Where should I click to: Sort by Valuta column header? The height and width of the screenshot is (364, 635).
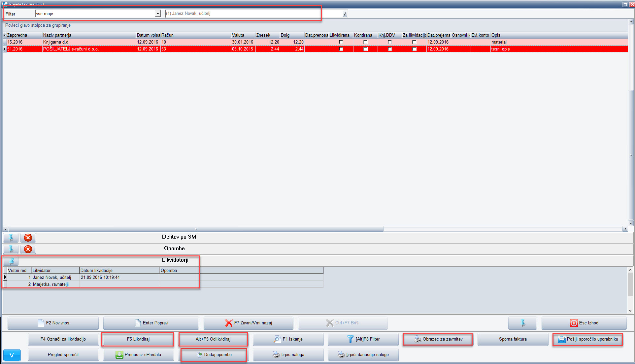(x=243, y=35)
